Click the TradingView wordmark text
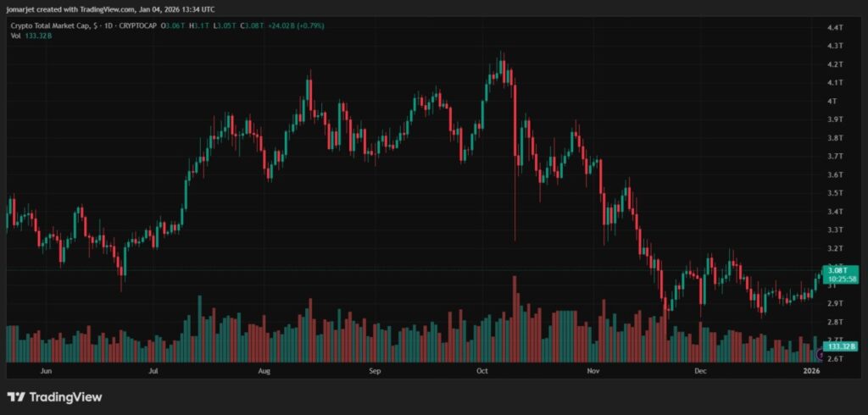This screenshot has height=415, width=868. pos(65,396)
